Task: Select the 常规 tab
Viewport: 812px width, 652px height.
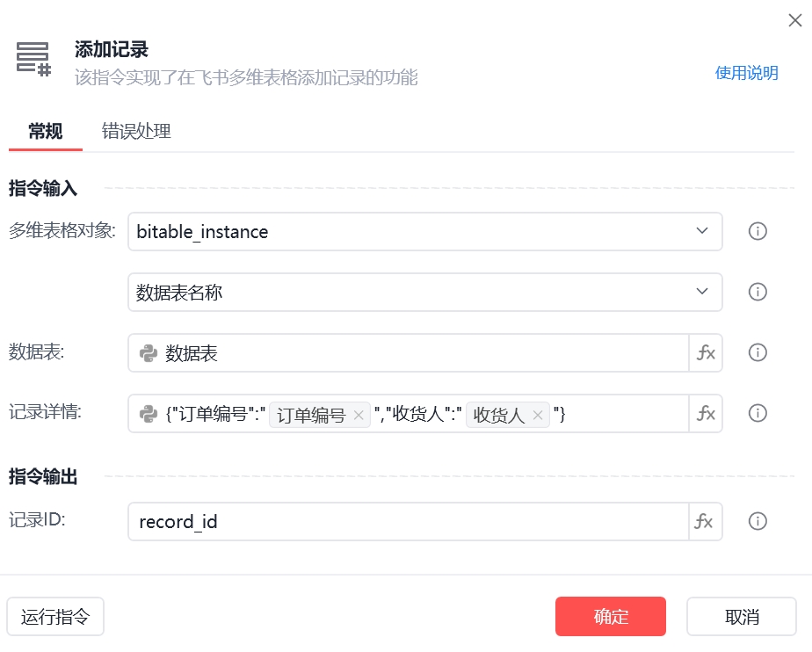Action: click(x=45, y=132)
